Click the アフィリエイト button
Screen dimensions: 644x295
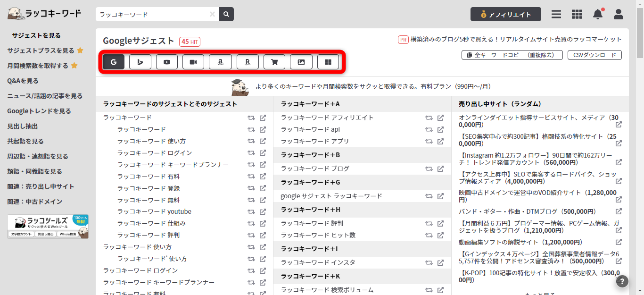pyautogui.click(x=506, y=14)
